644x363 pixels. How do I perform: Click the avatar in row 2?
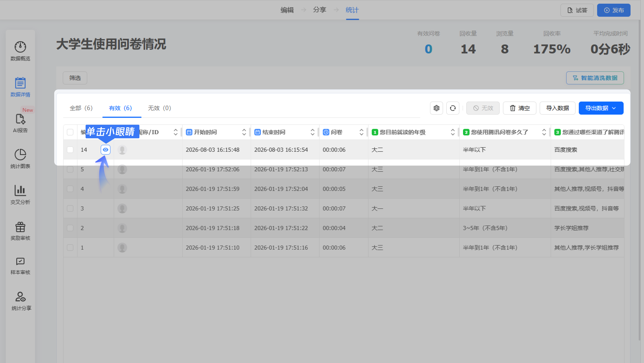pos(122,228)
